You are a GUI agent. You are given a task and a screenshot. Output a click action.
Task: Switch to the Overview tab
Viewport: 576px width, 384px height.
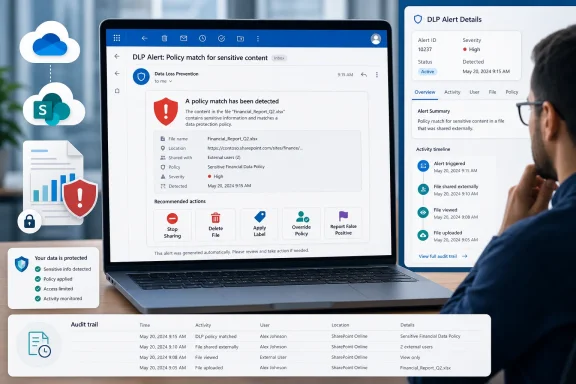pyautogui.click(x=425, y=92)
